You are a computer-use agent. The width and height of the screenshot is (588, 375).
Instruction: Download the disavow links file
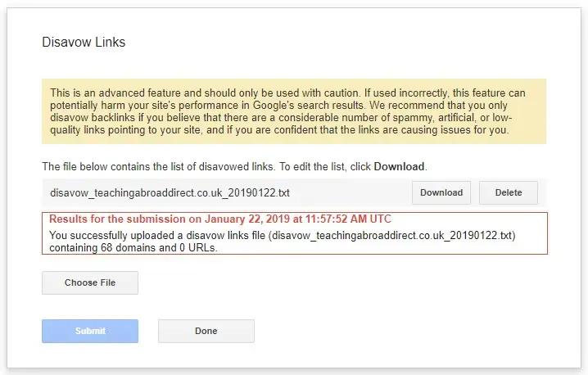[x=441, y=192]
